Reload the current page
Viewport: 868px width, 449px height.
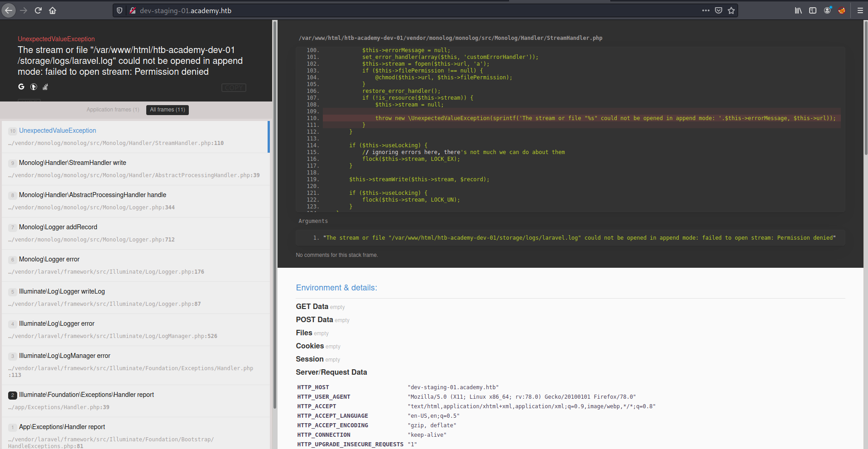click(x=38, y=10)
